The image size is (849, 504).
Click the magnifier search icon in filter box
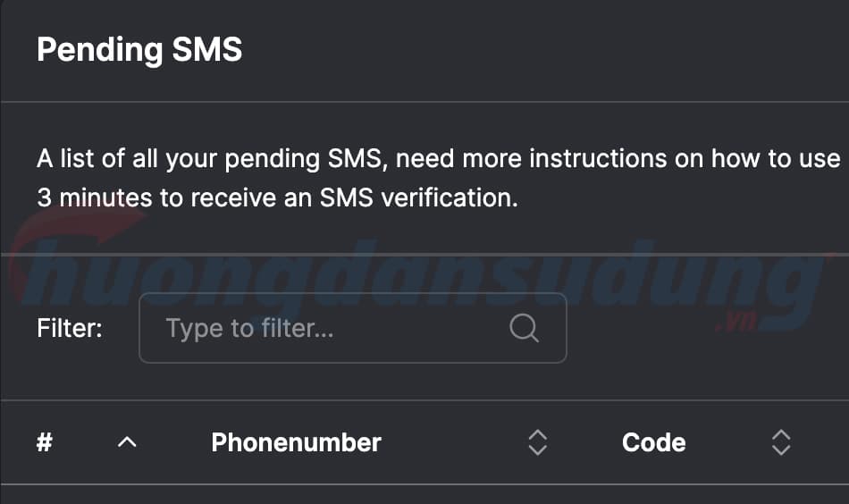[524, 329]
